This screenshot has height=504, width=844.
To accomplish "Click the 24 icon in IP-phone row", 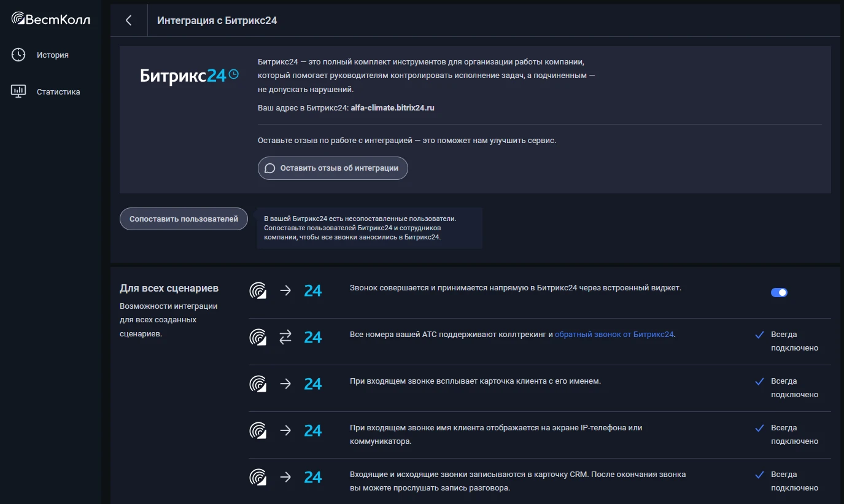I will (313, 430).
